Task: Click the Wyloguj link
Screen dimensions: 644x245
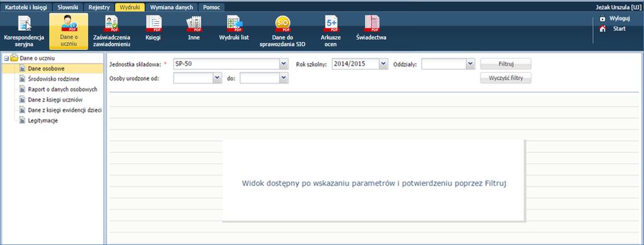Action: [x=619, y=18]
